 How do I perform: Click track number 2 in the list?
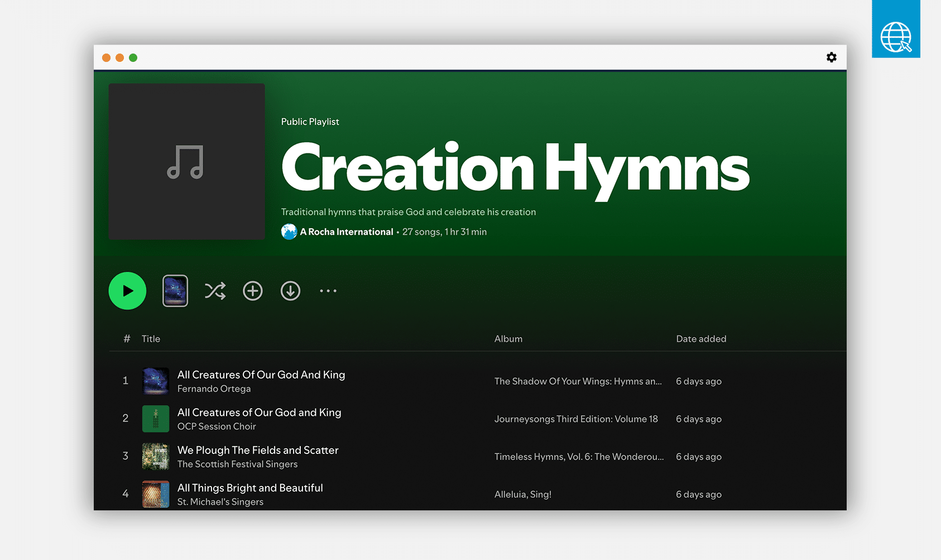coord(126,418)
